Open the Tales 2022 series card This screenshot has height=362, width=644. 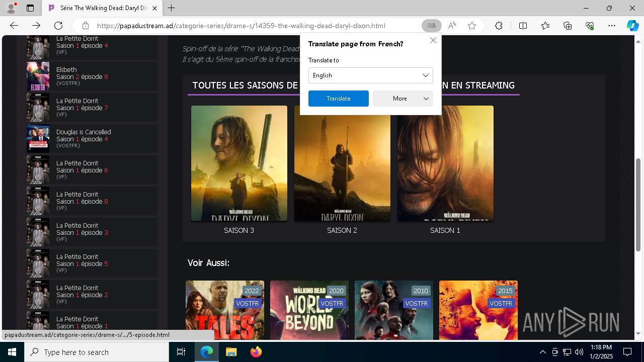coord(225,310)
